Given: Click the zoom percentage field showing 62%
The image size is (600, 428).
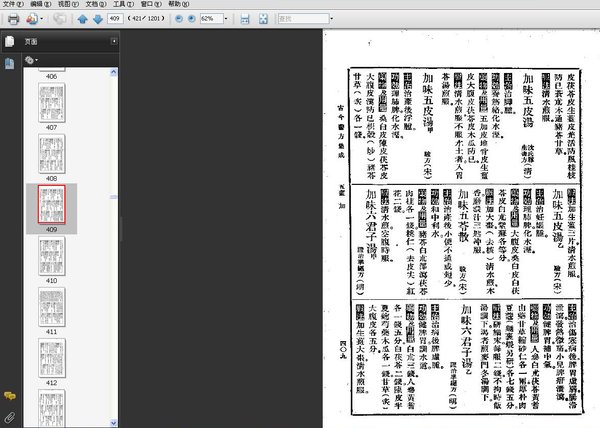Looking at the screenshot, I should click(212, 18).
